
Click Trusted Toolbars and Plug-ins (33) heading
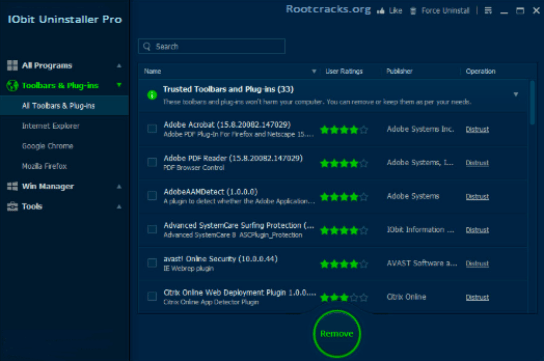point(228,89)
